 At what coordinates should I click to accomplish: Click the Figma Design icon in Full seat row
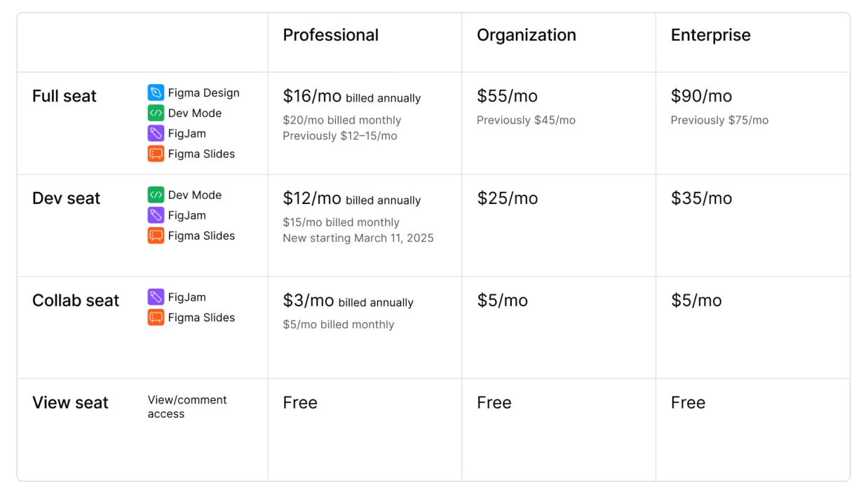(x=156, y=93)
